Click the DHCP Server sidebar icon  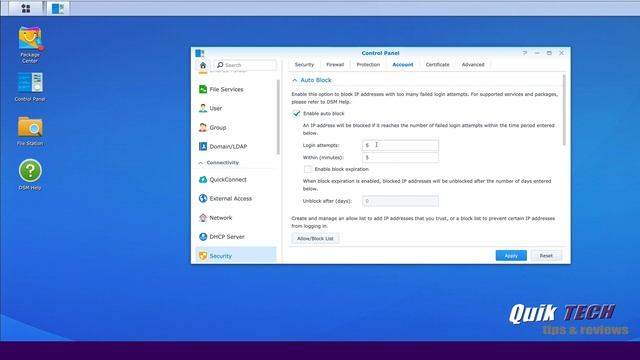point(203,236)
